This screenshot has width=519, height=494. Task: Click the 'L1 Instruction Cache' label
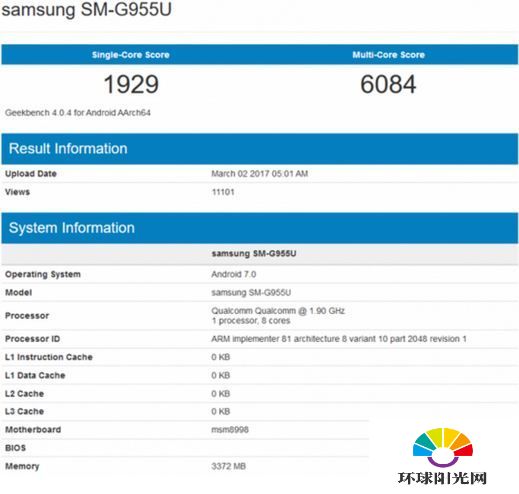point(49,357)
